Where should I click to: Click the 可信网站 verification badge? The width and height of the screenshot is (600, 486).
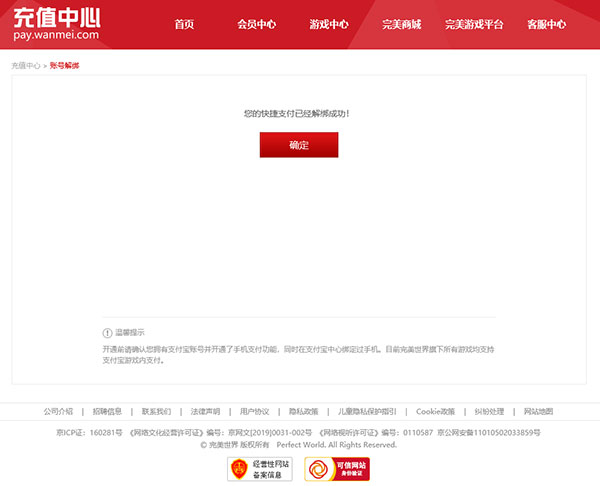[337, 468]
